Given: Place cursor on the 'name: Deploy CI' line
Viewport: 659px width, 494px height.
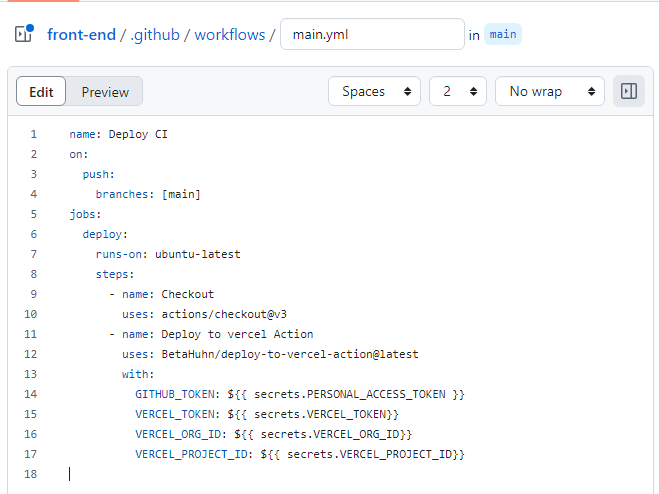Looking at the screenshot, I should point(119,134).
